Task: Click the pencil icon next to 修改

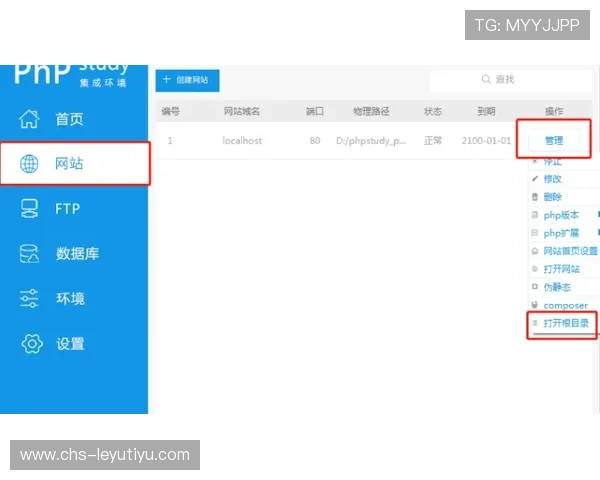Action: [535, 179]
